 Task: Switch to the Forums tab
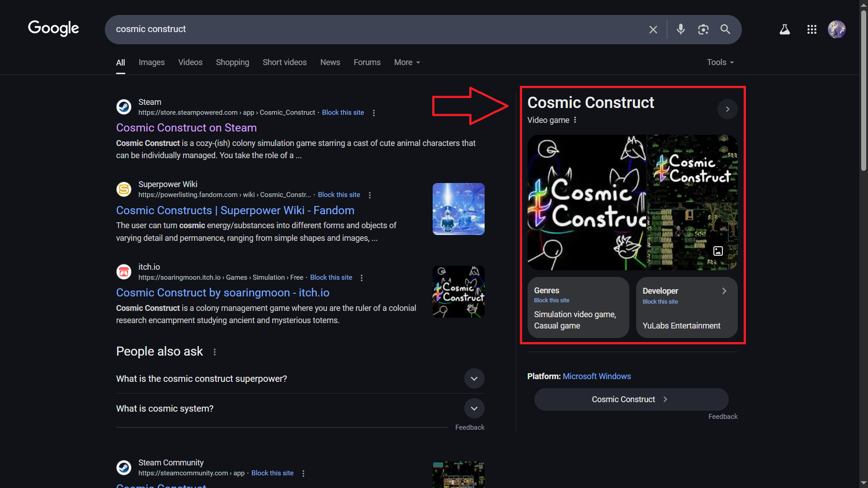click(367, 62)
